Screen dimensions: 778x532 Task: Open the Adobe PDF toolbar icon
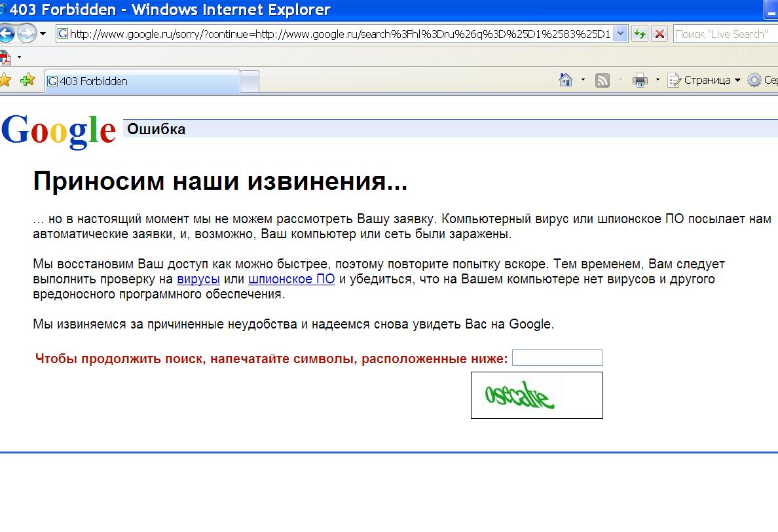click(5, 58)
